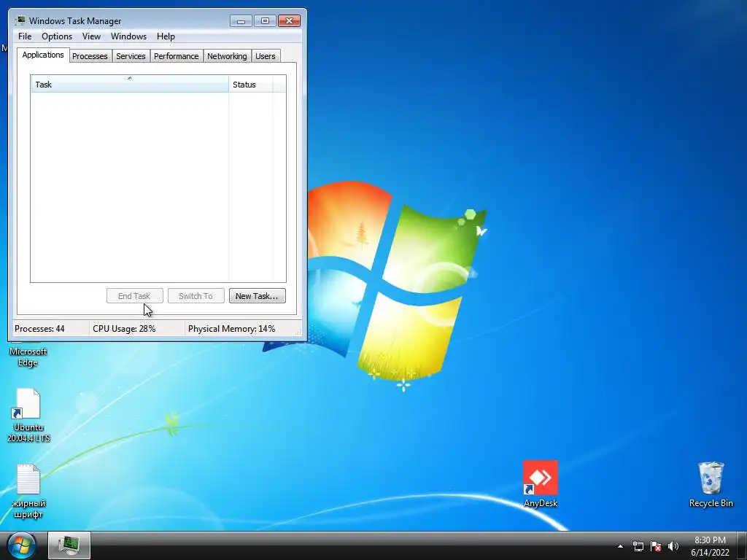Select the жирный шрифт text file icon

tap(28, 491)
